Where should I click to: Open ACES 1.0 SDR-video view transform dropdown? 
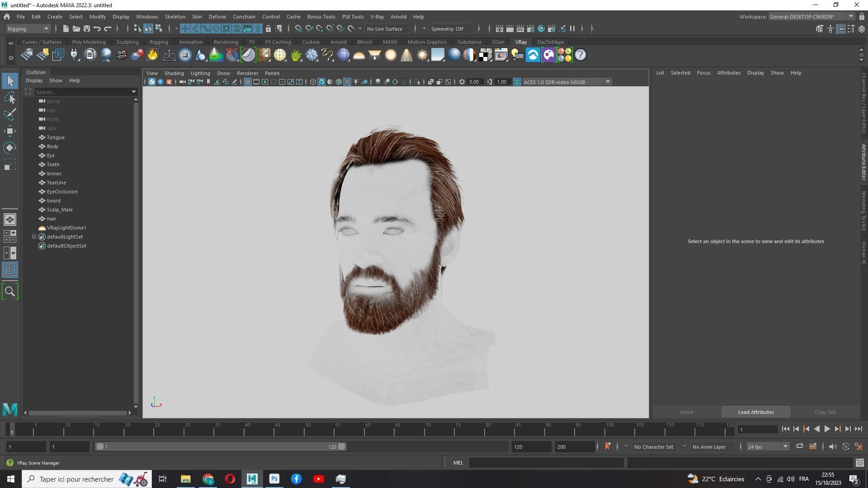pyautogui.click(x=567, y=82)
